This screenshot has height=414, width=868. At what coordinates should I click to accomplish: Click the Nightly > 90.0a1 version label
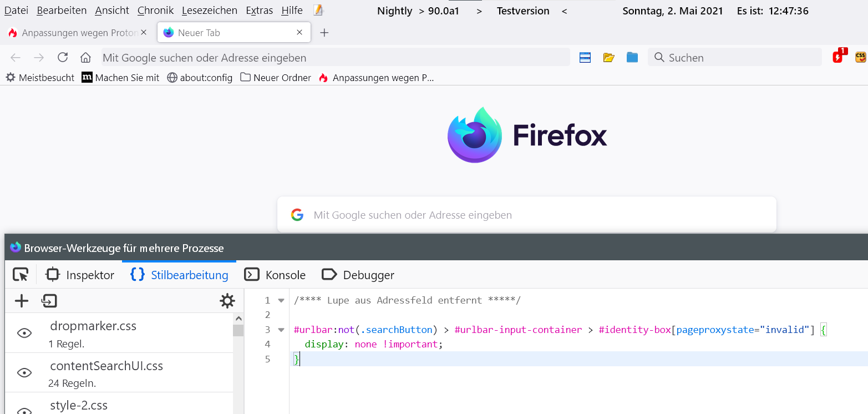(x=418, y=11)
